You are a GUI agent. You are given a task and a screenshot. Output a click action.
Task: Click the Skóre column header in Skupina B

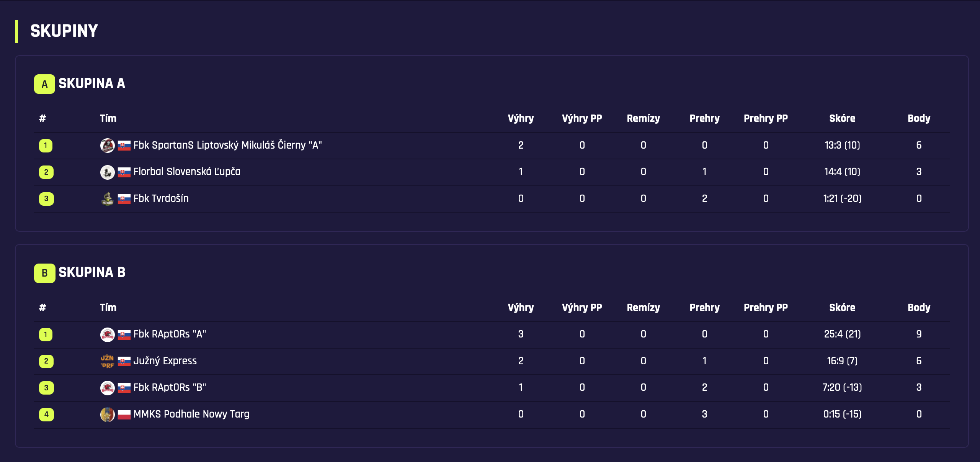tap(842, 308)
